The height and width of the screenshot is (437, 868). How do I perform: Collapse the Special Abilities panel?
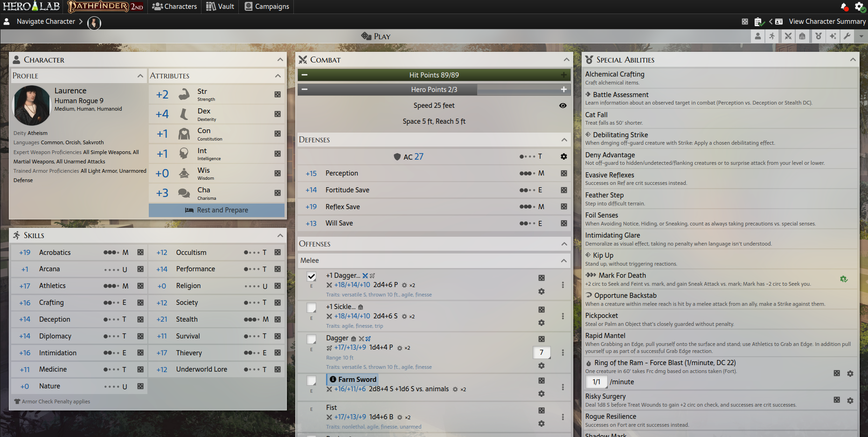pos(852,60)
